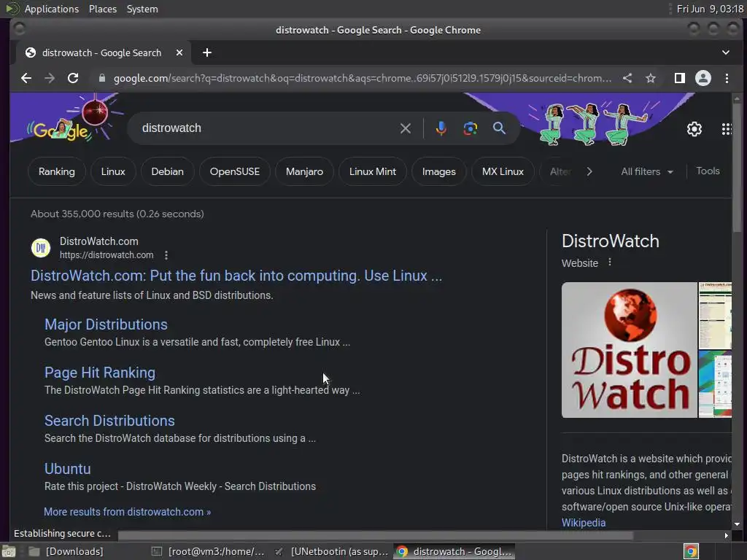Open a new browser tab
Viewport: 747px width, 560px height.
click(206, 52)
